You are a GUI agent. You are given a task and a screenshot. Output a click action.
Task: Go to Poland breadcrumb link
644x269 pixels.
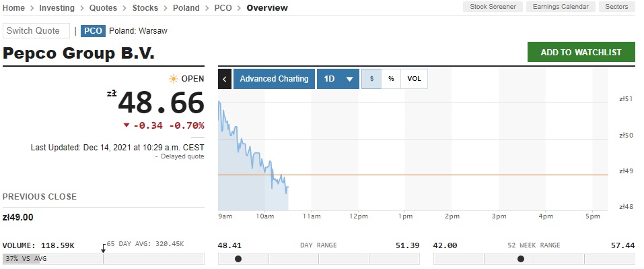(186, 8)
